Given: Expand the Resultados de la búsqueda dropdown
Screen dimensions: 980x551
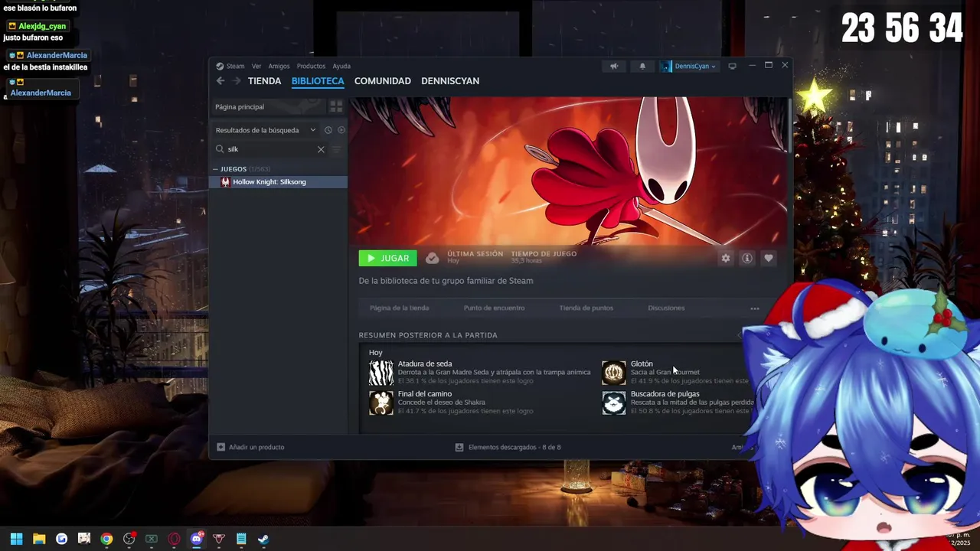Looking at the screenshot, I should coord(265,130).
